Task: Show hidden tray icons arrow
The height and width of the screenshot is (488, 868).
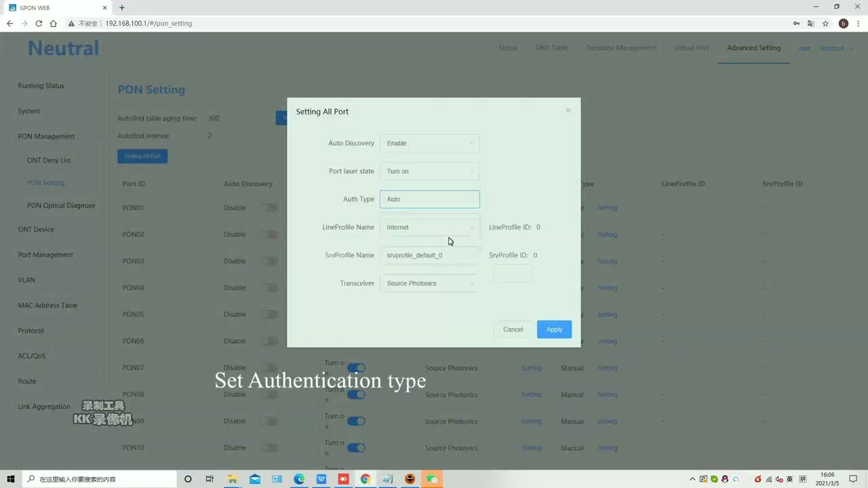Action: click(x=692, y=479)
